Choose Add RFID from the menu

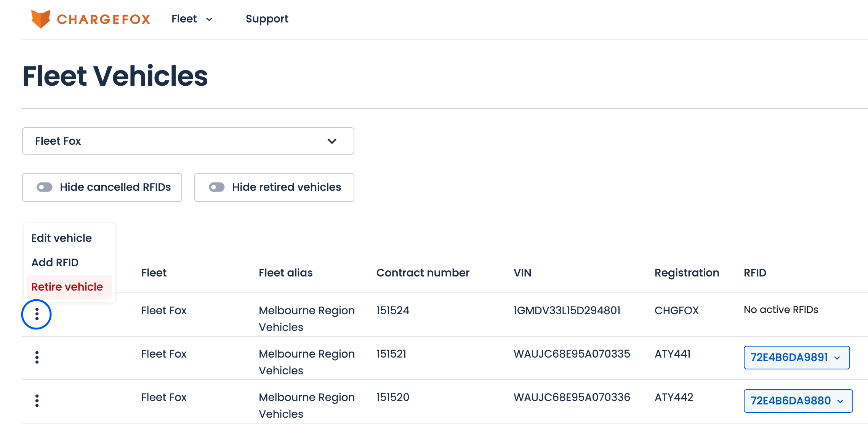(x=55, y=262)
